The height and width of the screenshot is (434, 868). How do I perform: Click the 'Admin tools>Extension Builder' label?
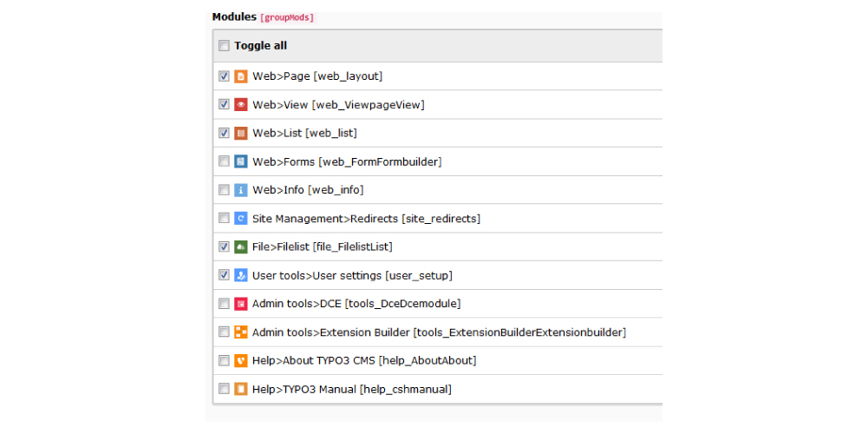click(x=439, y=332)
